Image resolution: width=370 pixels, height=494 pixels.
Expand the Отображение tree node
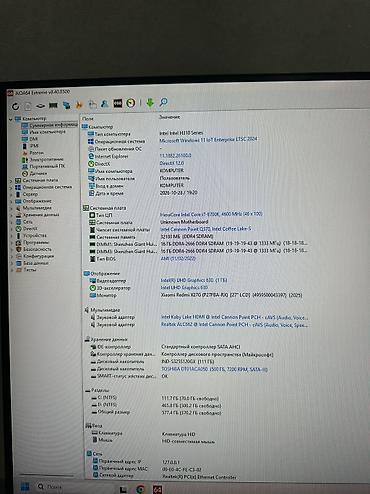pos(11,201)
